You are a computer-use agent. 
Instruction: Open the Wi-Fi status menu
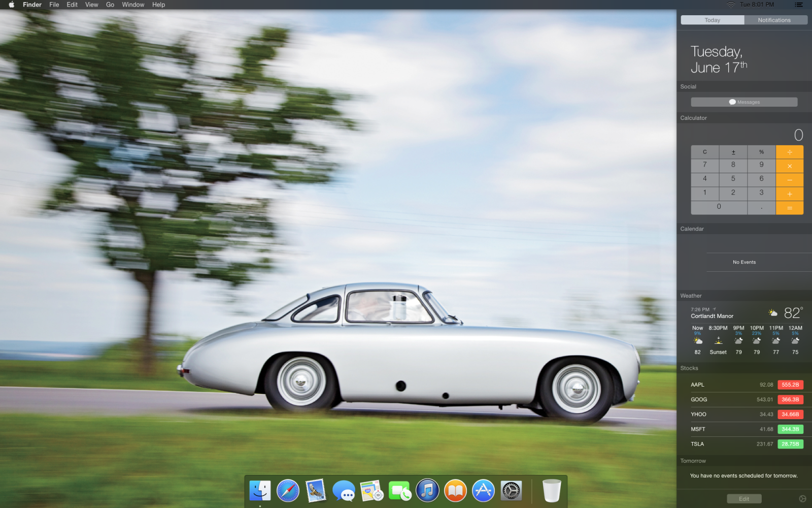click(x=731, y=5)
